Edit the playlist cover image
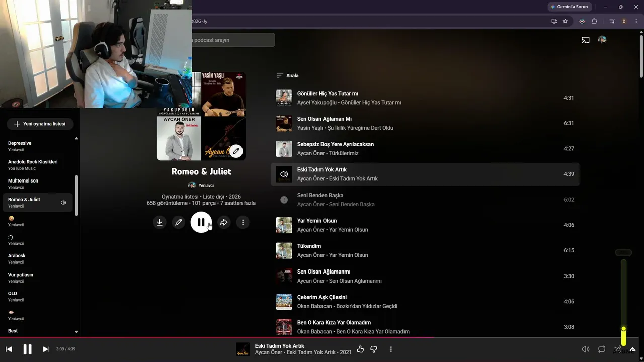The width and height of the screenshot is (644, 362). pyautogui.click(x=236, y=151)
